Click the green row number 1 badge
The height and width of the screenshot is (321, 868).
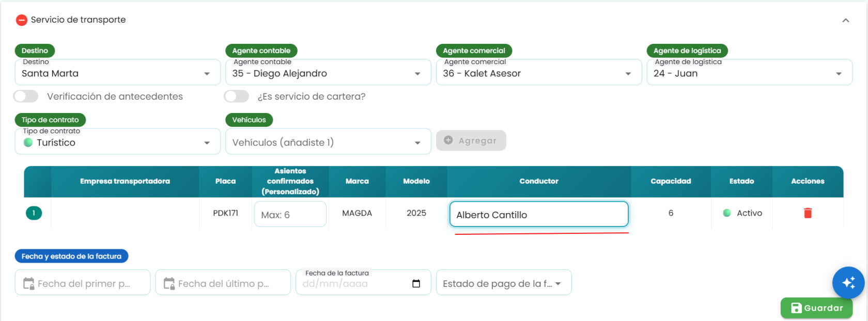(34, 213)
